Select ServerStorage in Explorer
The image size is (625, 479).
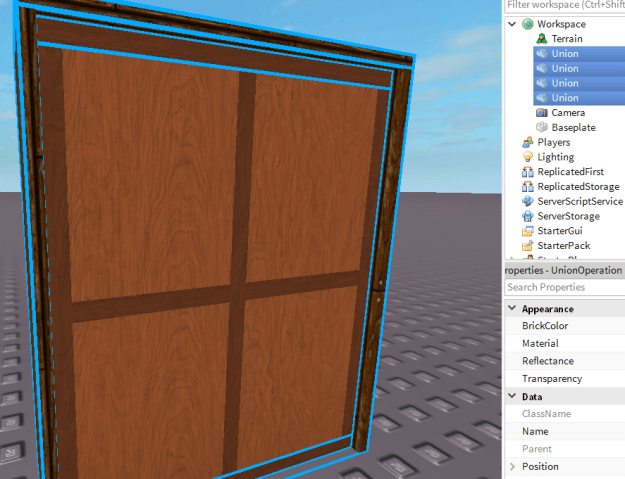pos(568,216)
